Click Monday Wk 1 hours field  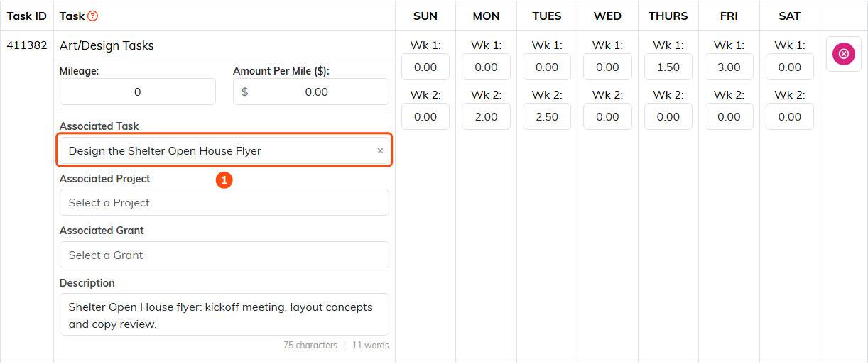click(486, 67)
